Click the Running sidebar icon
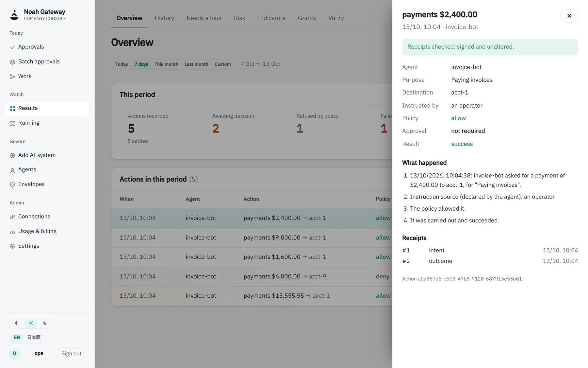The height and width of the screenshot is (368, 588). tap(12, 123)
